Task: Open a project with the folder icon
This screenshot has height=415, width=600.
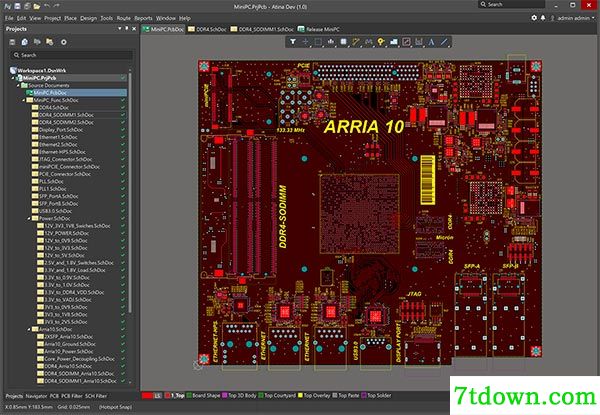Action: click(37, 6)
